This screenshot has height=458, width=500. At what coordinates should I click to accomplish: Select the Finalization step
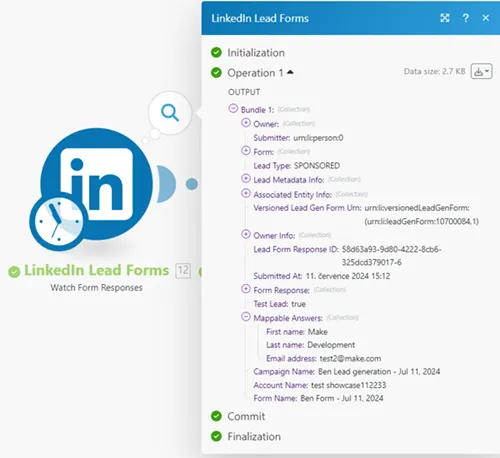tap(254, 436)
